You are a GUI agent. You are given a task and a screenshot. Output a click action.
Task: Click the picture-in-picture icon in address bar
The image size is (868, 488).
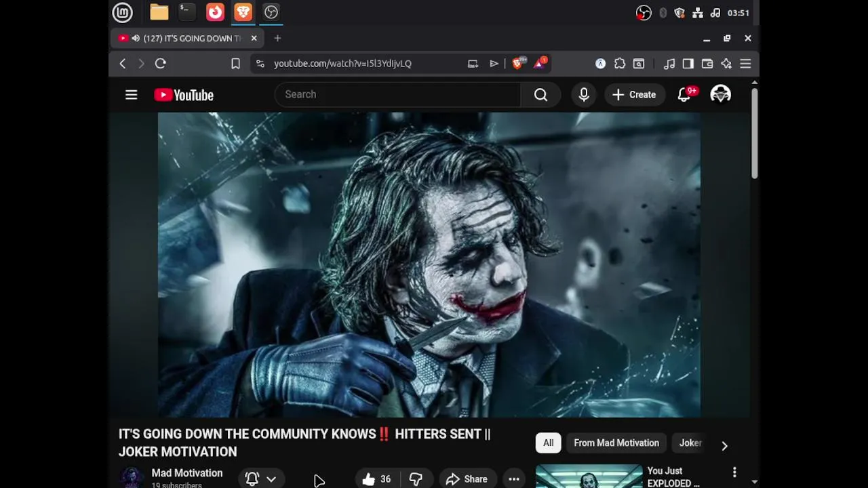[x=473, y=64]
